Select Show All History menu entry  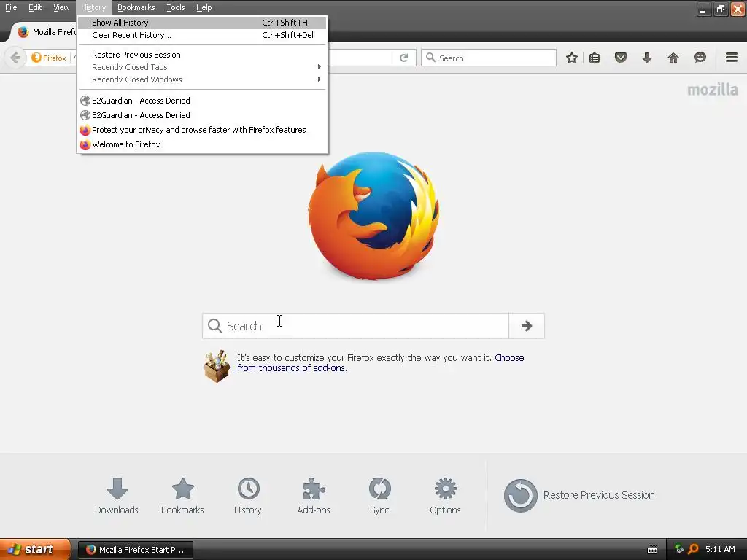click(x=202, y=23)
